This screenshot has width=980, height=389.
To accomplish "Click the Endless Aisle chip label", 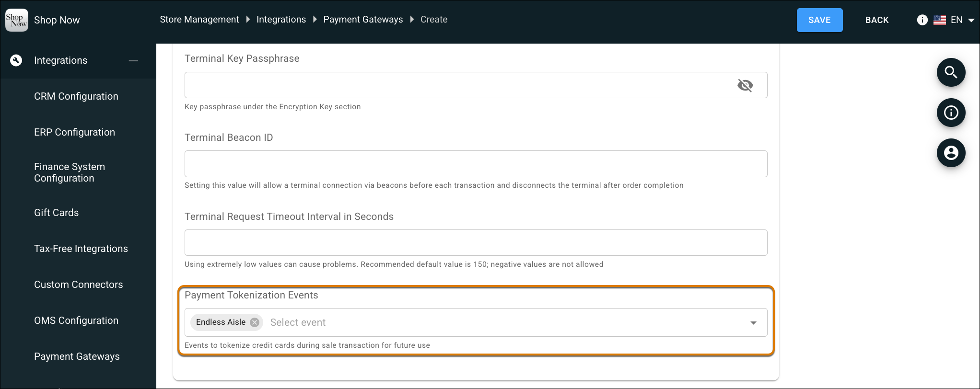I will point(221,322).
